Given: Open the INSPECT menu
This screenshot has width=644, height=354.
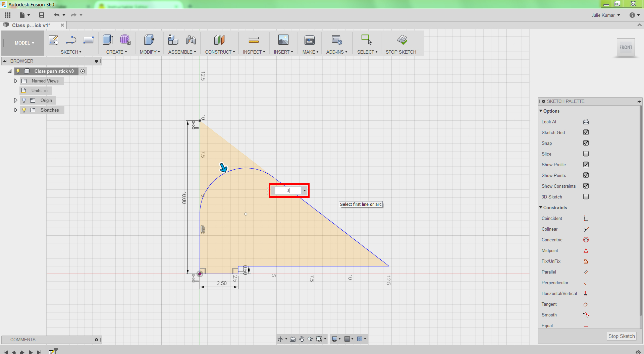Looking at the screenshot, I should point(254,52).
